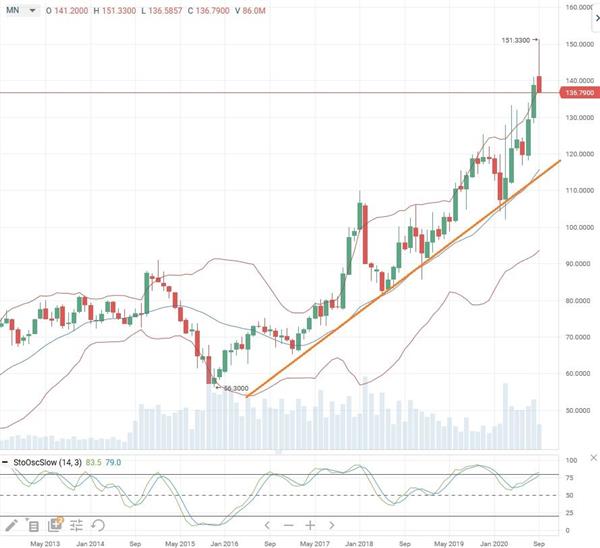Click the 151.3300 high label

tap(516, 40)
